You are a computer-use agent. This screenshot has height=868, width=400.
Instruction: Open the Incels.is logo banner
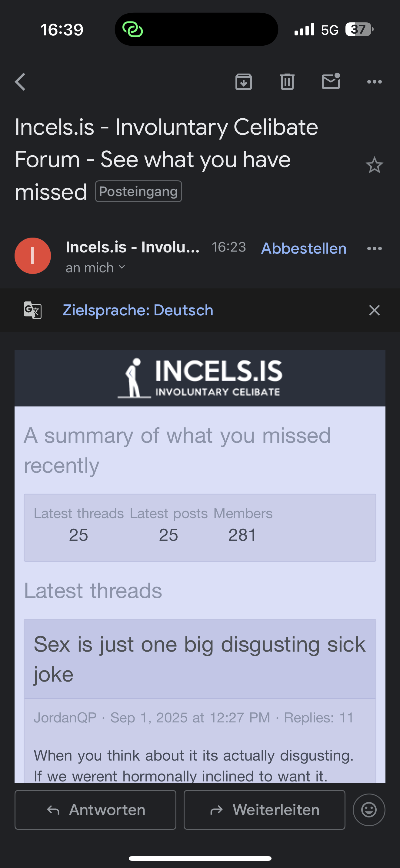click(x=200, y=378)
